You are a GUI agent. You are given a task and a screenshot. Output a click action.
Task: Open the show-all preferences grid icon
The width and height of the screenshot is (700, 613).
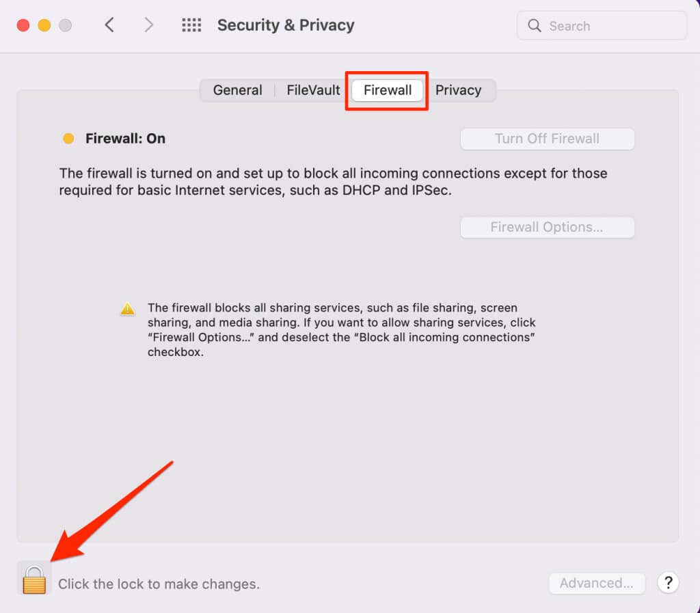point(191,25)
